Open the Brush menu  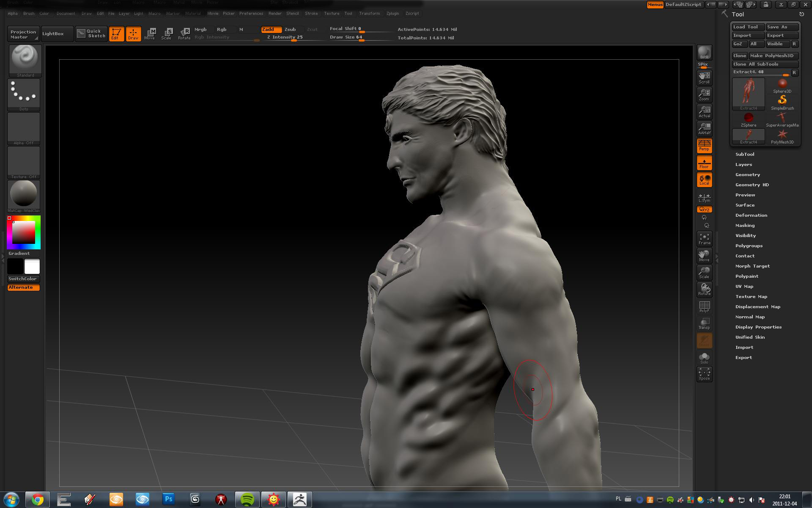(x=29, y=14)
